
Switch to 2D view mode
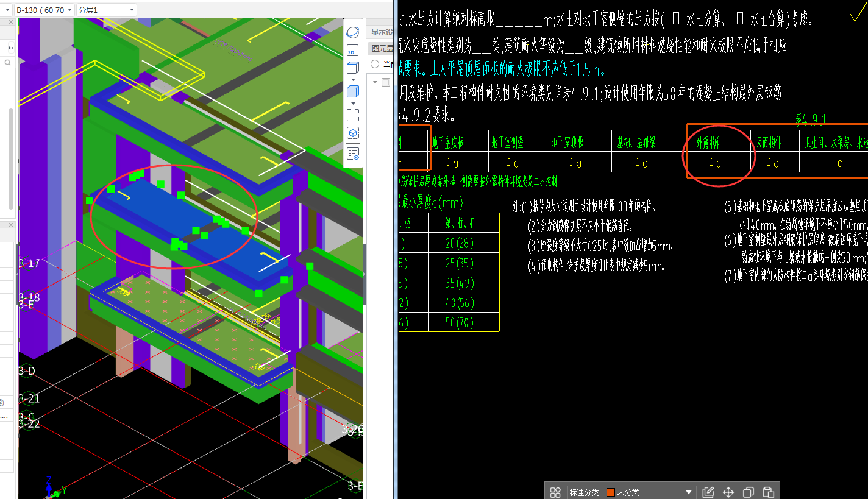click(x=352, y=51)
